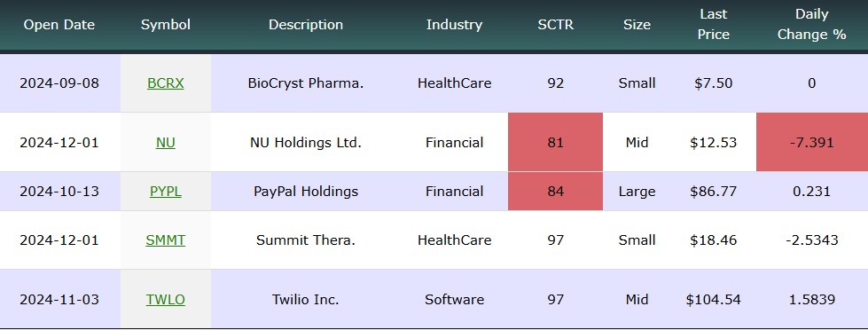
Task: Open the TWLO symbol link
Action: point(166,300)
